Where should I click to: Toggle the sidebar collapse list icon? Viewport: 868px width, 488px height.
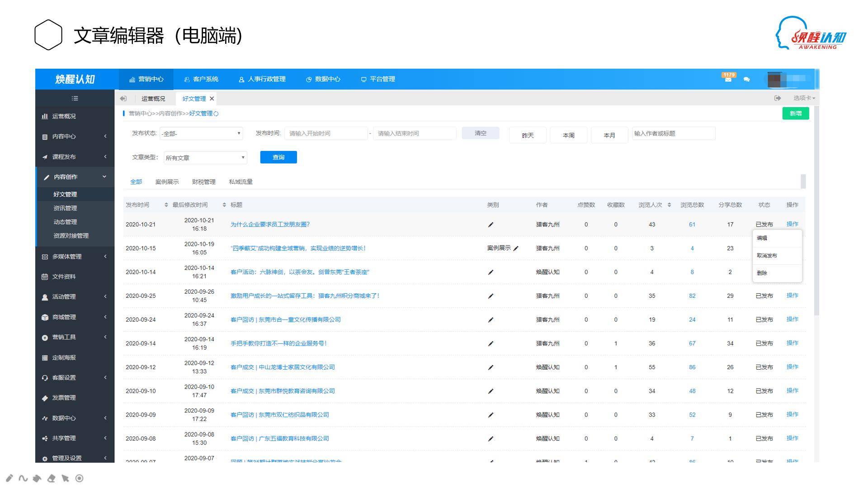[75, 98]
